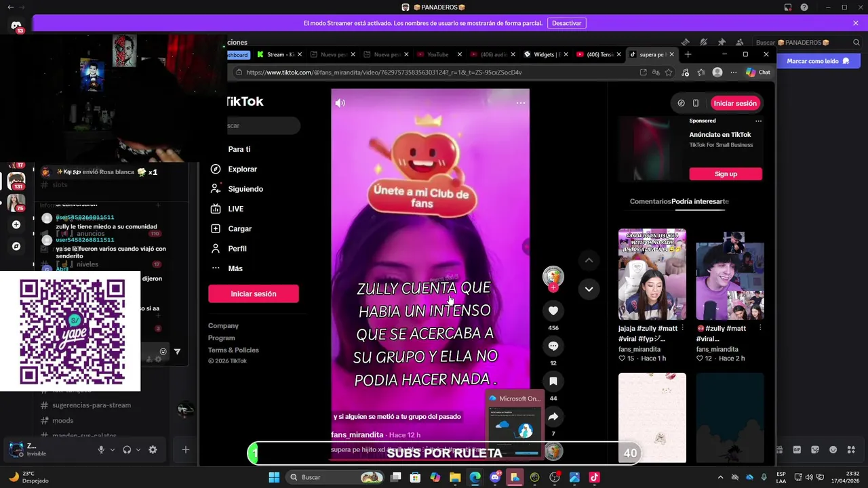Open Perfil in TikTok sidebar
The image size is (868, 488).
pyautogui.click(x=229, y=249)
